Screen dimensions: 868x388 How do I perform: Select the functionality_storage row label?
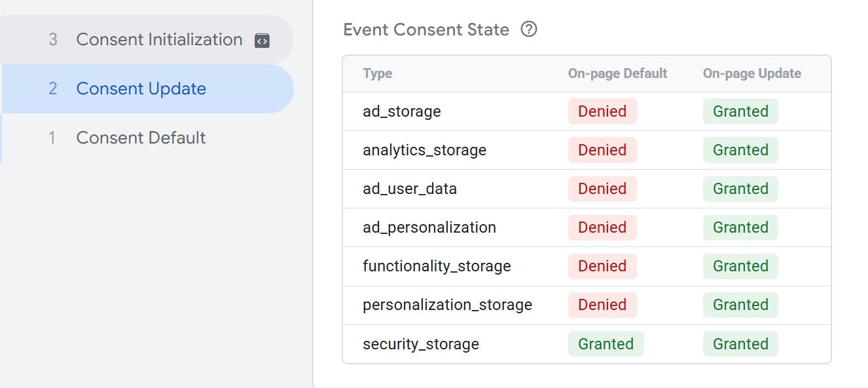point(437,266)
